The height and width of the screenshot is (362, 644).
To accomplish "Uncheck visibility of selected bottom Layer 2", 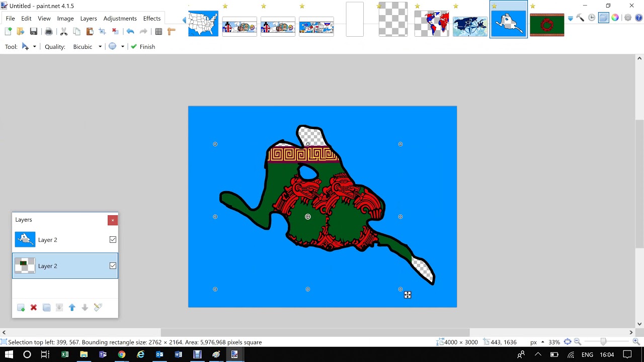I will tap(113, 266).
